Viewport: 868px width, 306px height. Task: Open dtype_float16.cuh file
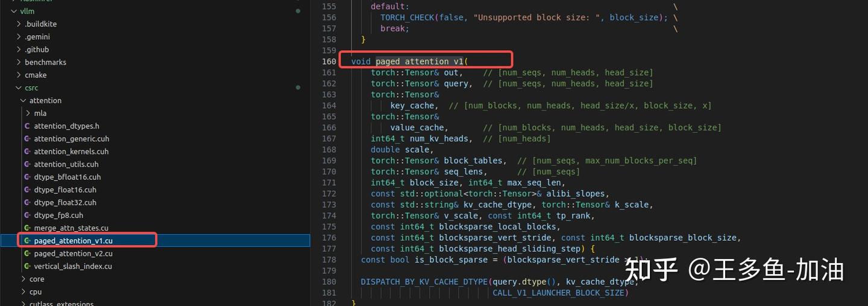pos(64,190)
